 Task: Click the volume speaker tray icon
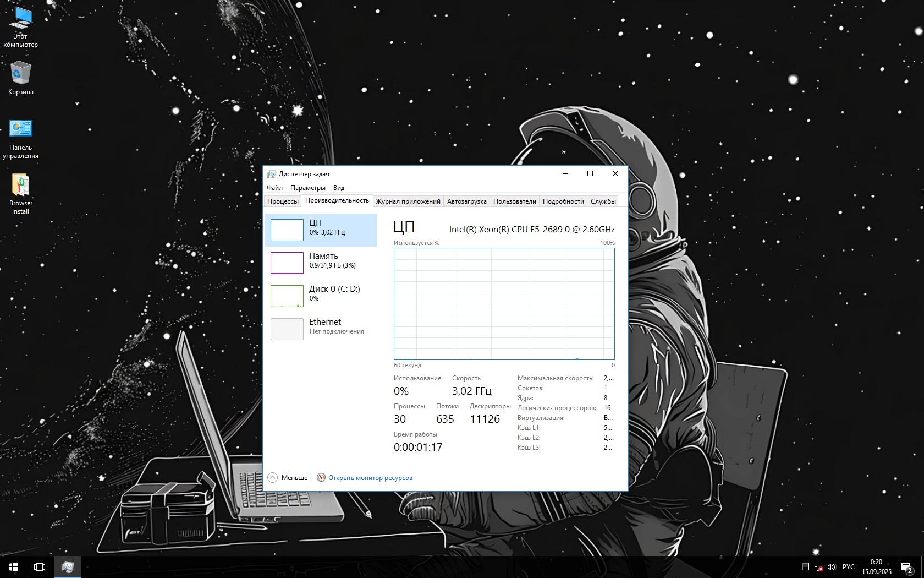tap(831, 566)
